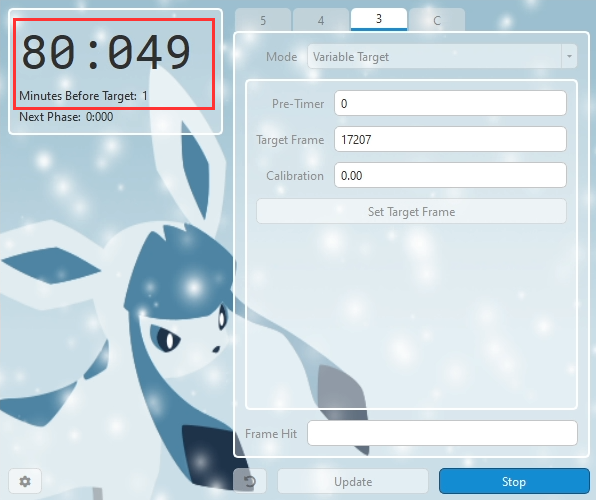Switch to the Gen 5 tab
596x500 pixels.
[x=263, y=20]
